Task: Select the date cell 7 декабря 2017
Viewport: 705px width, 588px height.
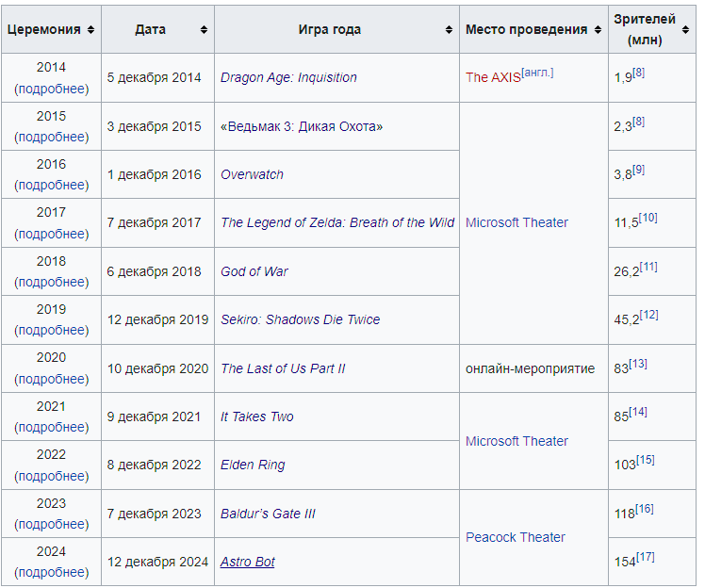Action: (157, 223)
